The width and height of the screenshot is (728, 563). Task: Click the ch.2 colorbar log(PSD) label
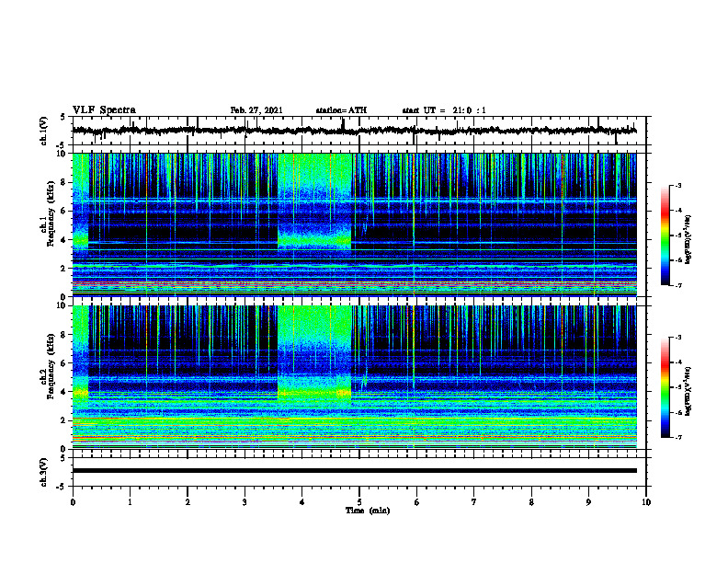point(688,391)
